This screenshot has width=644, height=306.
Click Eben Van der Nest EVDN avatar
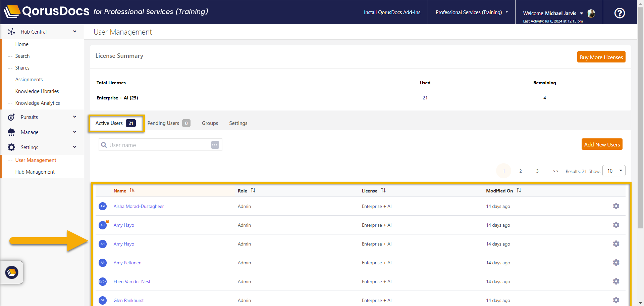(x=103, y=281)
